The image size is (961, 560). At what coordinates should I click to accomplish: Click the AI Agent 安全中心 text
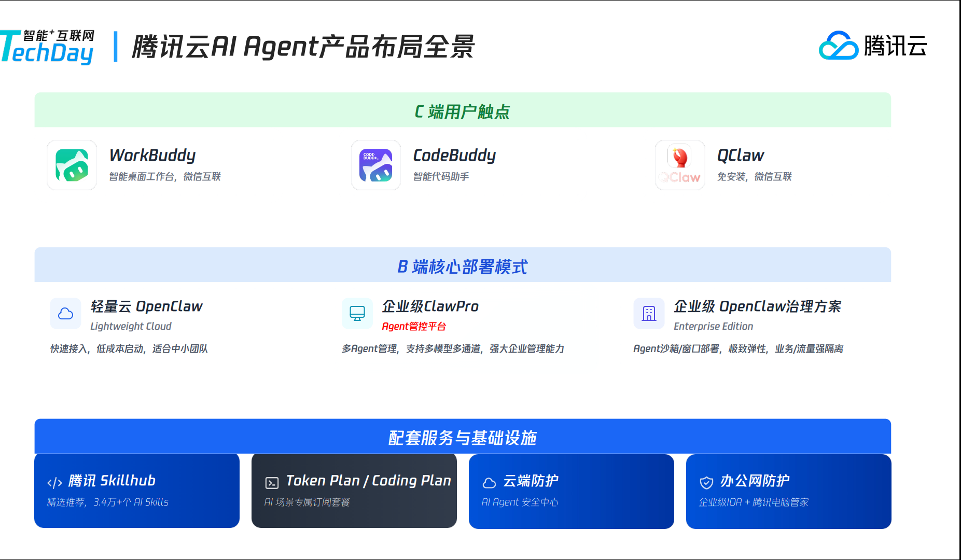[520, 502]
